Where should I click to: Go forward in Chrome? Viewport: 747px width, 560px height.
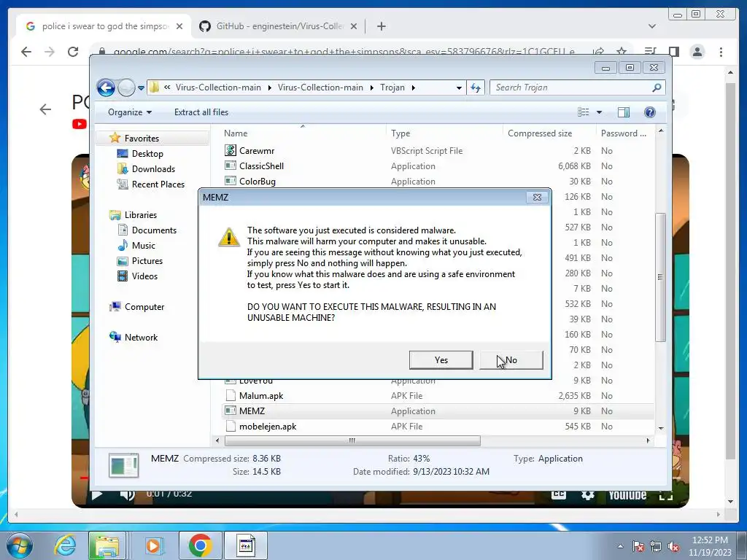(x=49, y=52)
